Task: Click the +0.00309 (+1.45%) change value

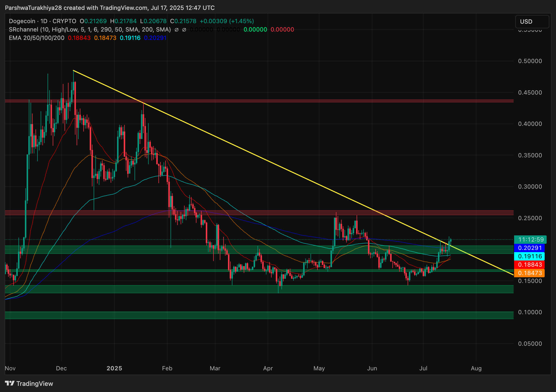Action: 227,21
